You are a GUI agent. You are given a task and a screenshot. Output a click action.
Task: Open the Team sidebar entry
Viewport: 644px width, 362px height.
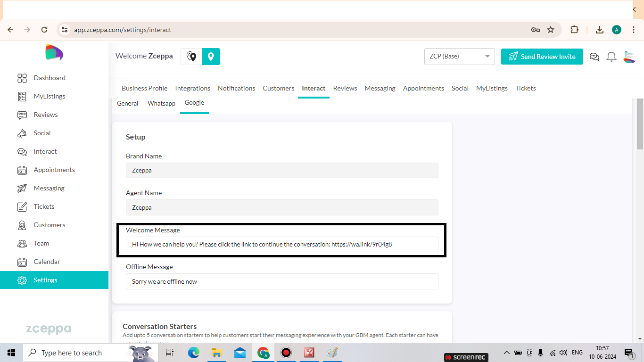[x=33, y=243]
